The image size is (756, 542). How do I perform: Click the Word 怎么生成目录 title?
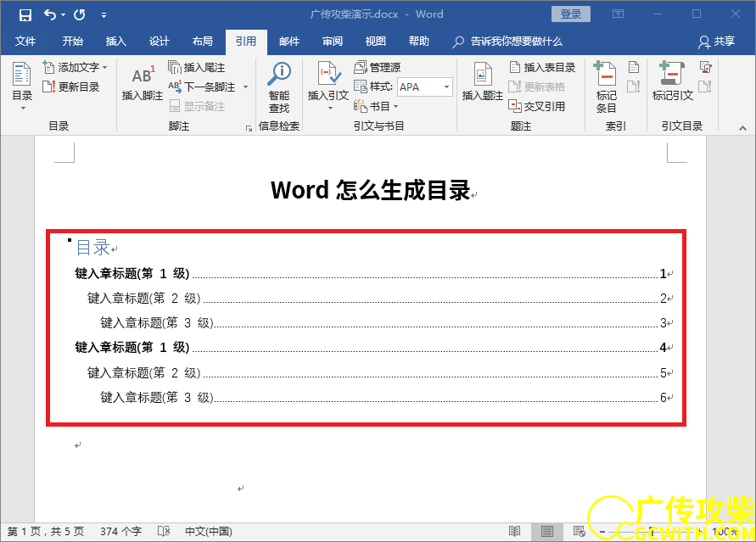[x=370, y=190]
